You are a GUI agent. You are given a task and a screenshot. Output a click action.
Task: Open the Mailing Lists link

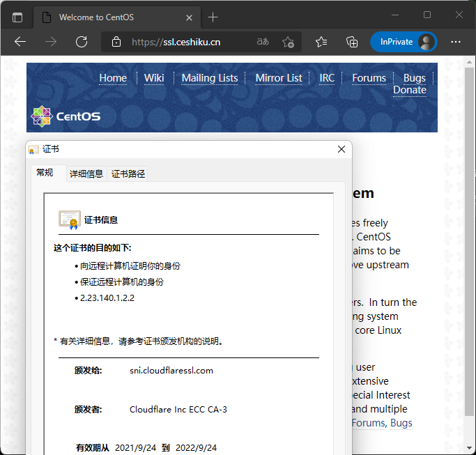[x=210, y=78]
